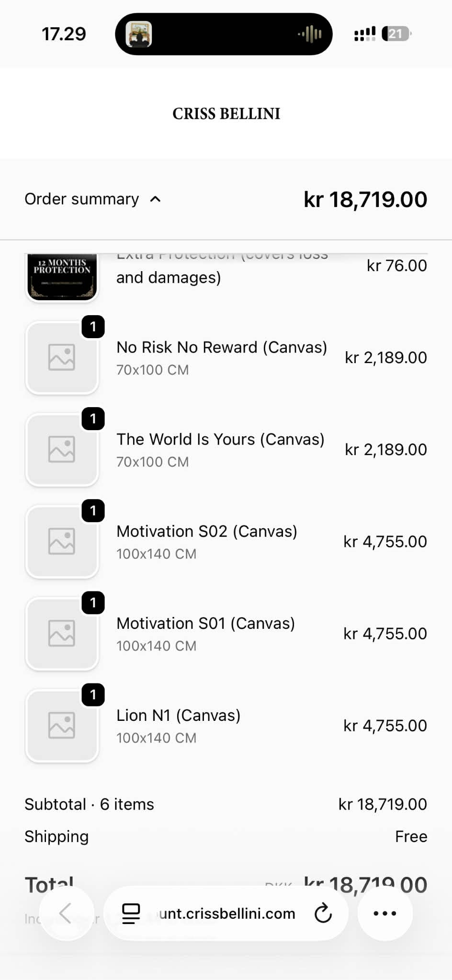Tap the Motivation S02 image placeholder

pos(62,541)
